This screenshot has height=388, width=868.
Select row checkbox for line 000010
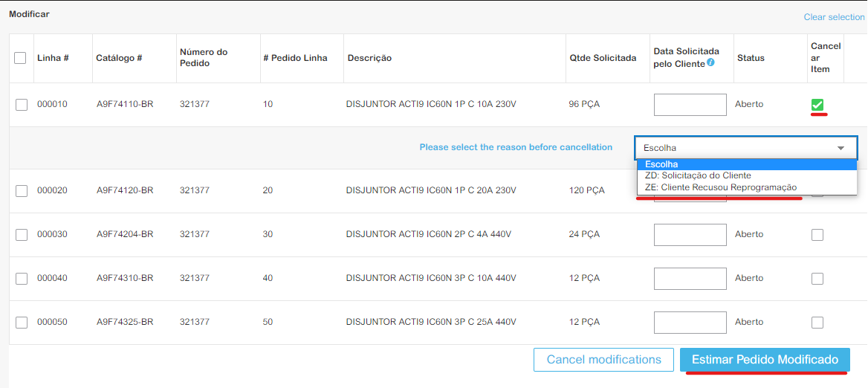point(22,104)
